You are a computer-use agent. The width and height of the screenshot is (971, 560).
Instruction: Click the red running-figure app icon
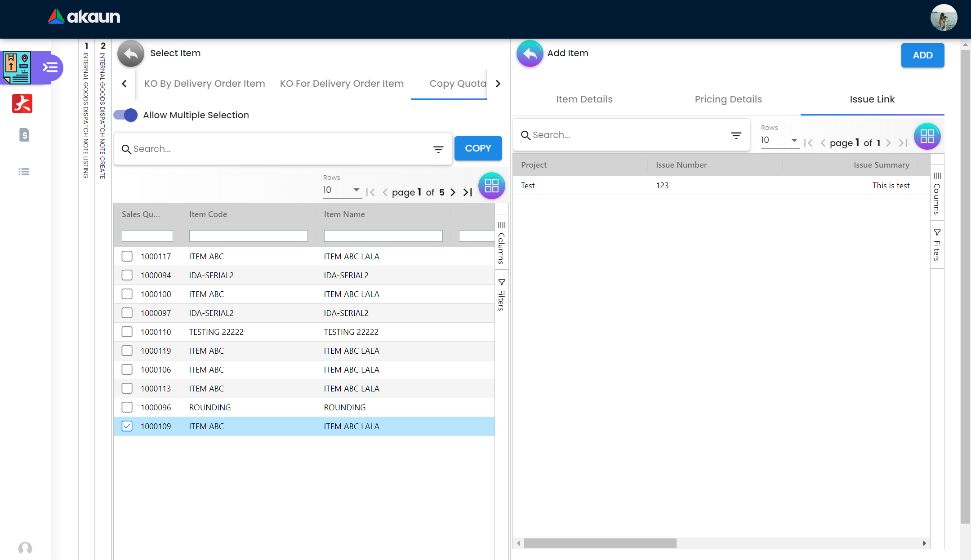coord(22,103)
